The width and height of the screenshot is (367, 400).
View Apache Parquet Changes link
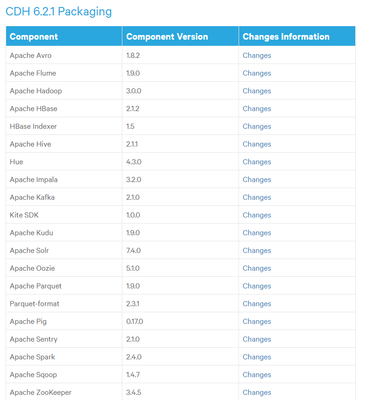pos(257,286)
